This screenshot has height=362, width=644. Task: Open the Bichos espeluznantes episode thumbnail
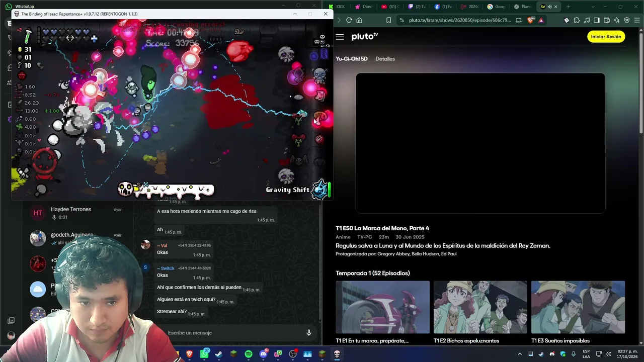pyautogui.click(x=480, y=307)
